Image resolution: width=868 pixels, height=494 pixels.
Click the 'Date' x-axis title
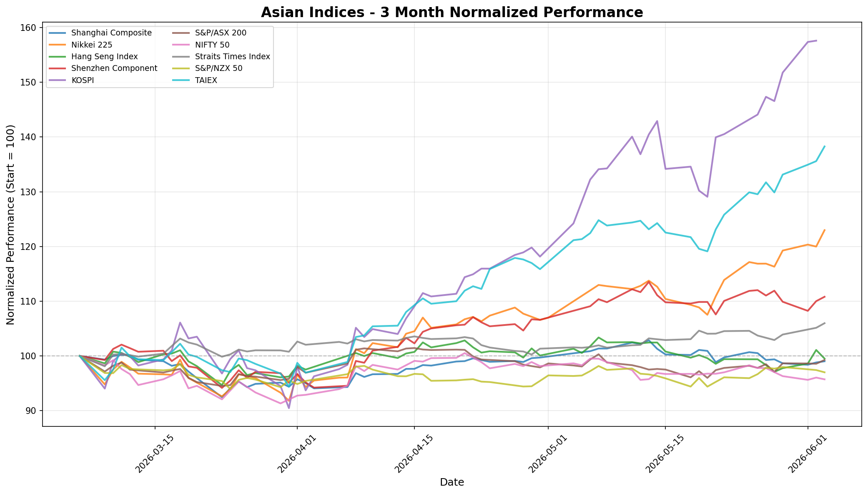[452, 483]
